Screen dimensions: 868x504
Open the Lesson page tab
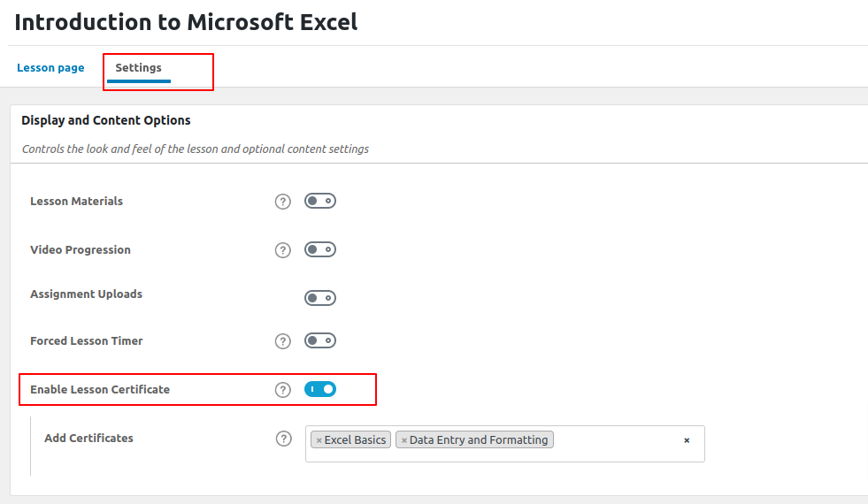click(50, 67)
